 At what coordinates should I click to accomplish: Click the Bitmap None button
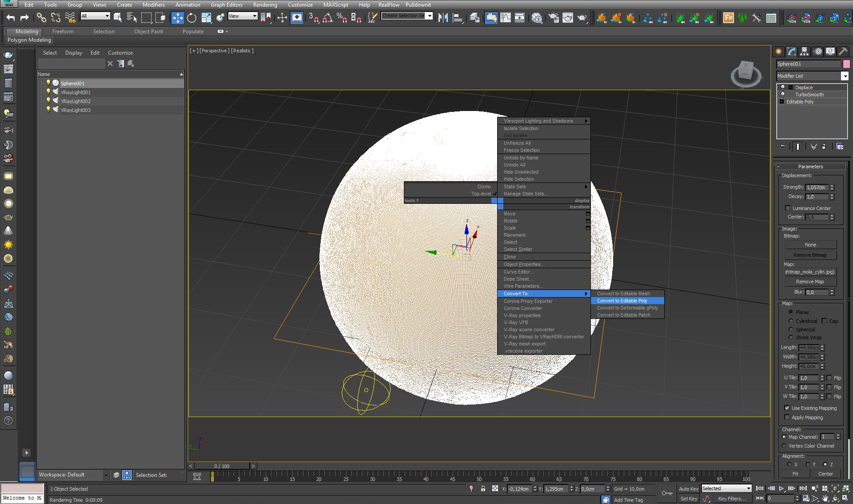pos(810,245)
